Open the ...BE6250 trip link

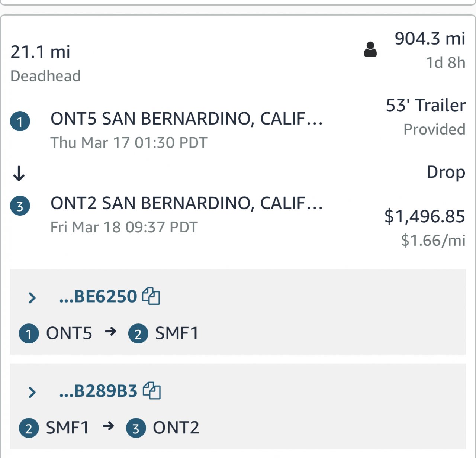(x=98, y=297)
